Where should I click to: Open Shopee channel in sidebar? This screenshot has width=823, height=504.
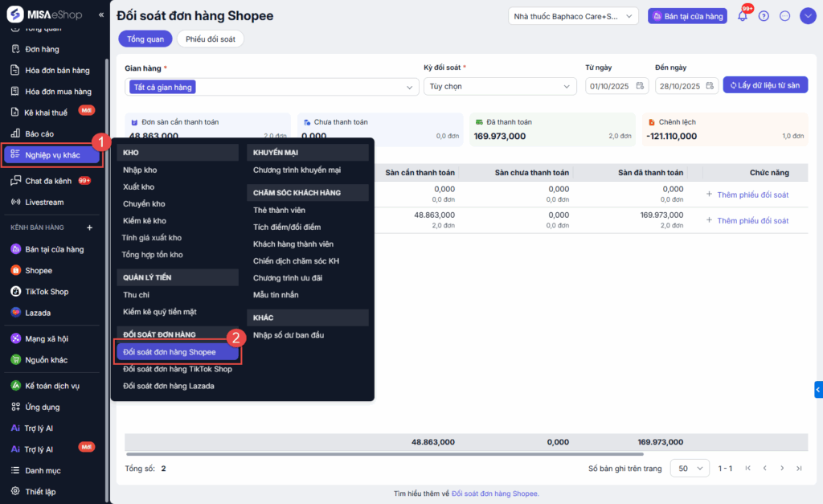click(39, 270)
